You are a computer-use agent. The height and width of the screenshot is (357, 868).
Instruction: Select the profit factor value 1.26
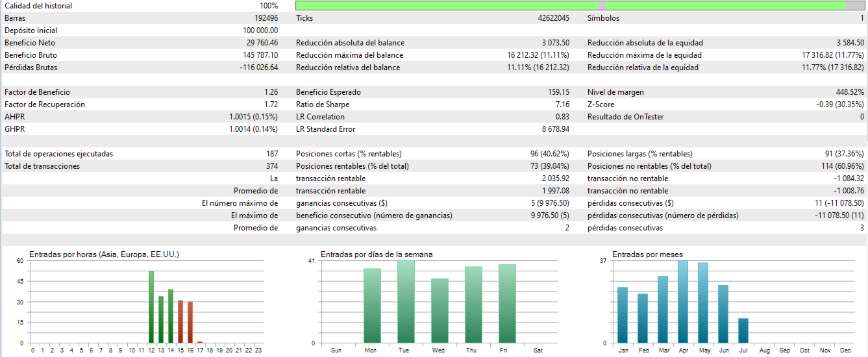pyautogui.click(x=271, y=92)
